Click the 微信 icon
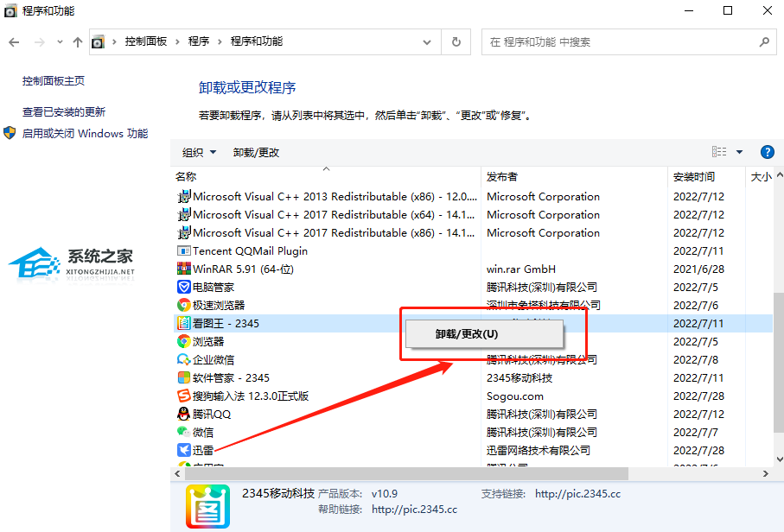 tap(184, 432)
